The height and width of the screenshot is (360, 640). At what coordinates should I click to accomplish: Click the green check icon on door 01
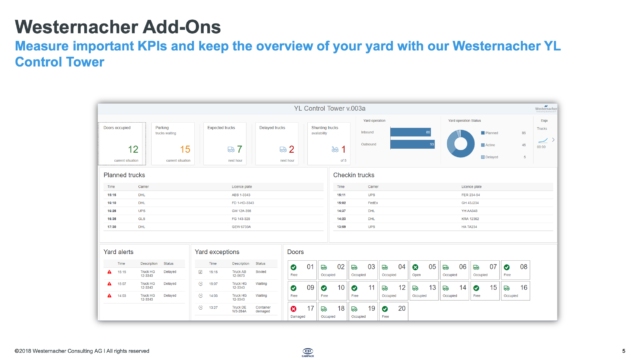(293, 267)
